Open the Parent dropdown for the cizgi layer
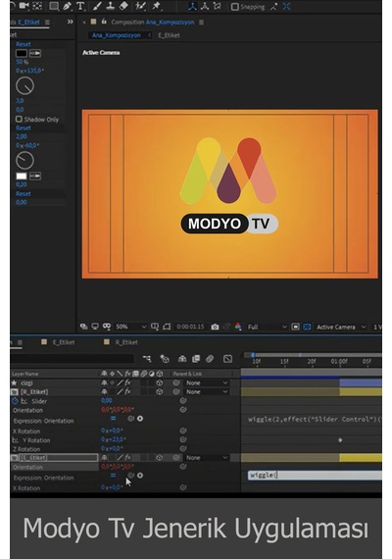 coord(206,382)
